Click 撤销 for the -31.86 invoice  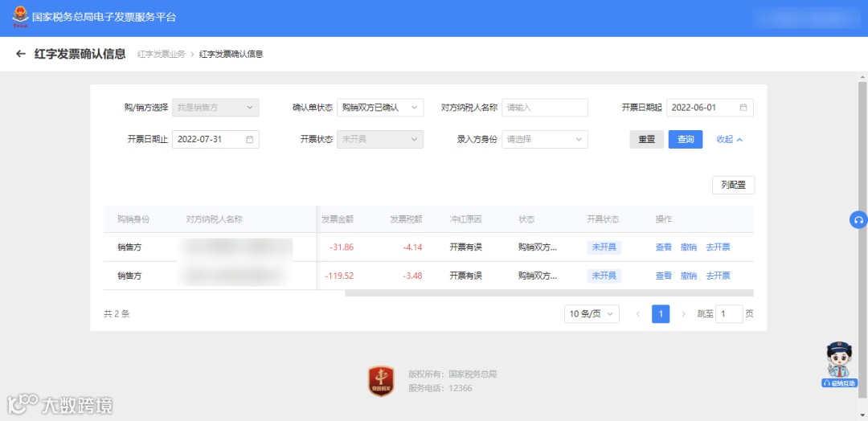point(689,247)
